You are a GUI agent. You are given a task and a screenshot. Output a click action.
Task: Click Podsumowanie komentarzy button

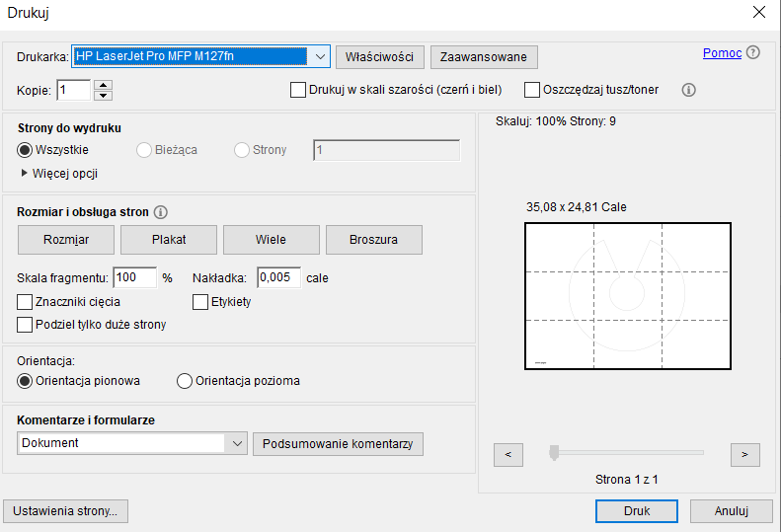pyautogui.click(x=338, y=444)
